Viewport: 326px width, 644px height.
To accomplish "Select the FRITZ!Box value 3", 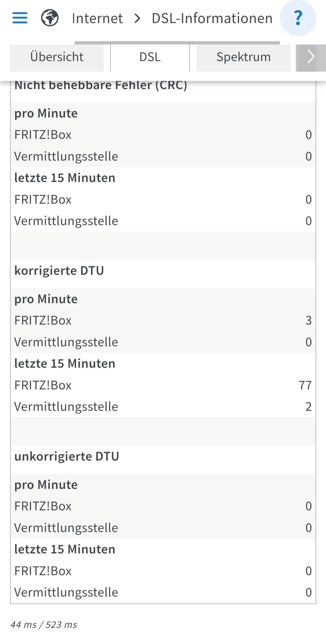I will pyautogui.click(x=308, y=320).
